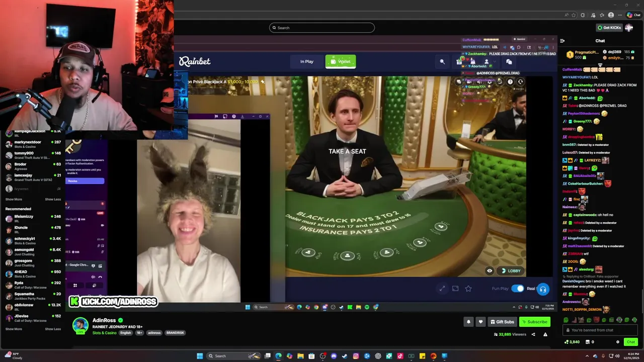Open Rainbet Wallet button
Screen dimensions: 644x362
click(x=341, y=61)
